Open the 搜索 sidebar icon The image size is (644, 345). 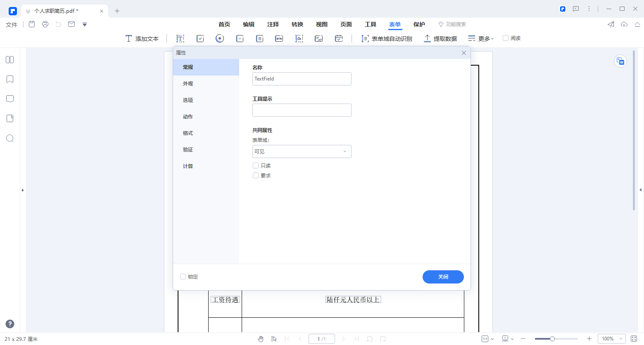tap(10, 138)
